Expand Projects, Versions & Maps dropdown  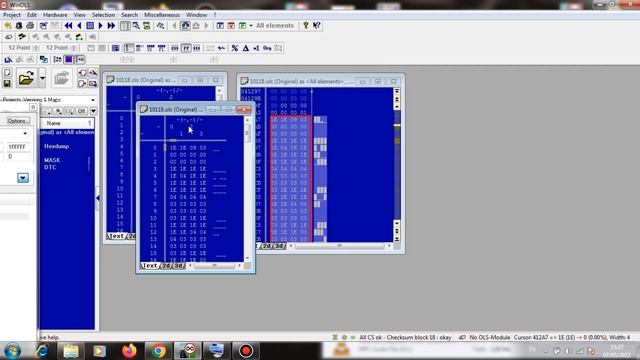click(x=93, y=100)
